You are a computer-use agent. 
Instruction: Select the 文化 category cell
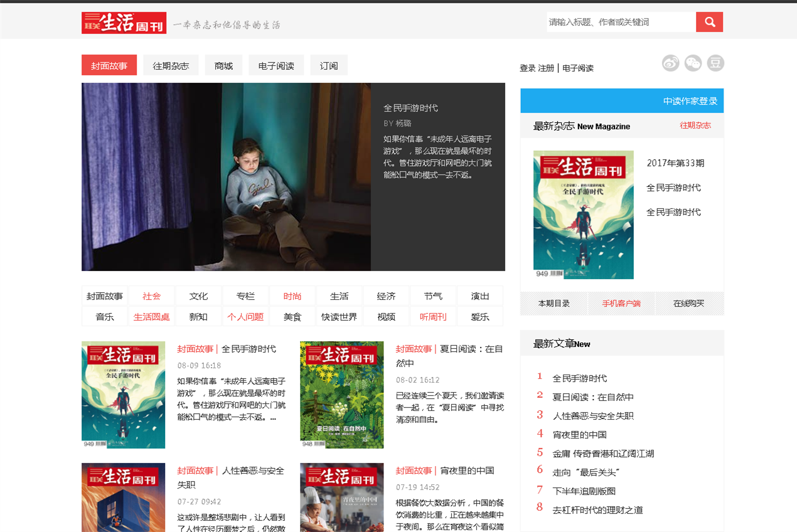(x=199, y=296)
